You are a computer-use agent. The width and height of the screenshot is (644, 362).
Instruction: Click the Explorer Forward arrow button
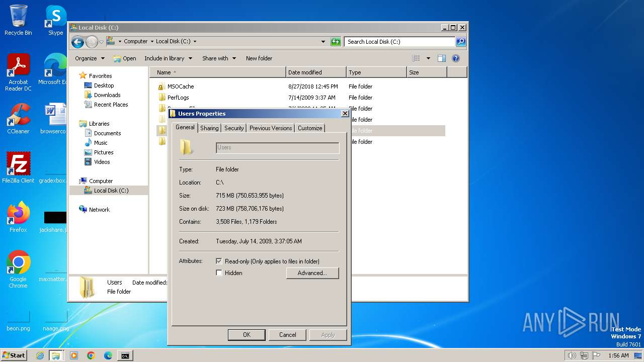point(92,42)
